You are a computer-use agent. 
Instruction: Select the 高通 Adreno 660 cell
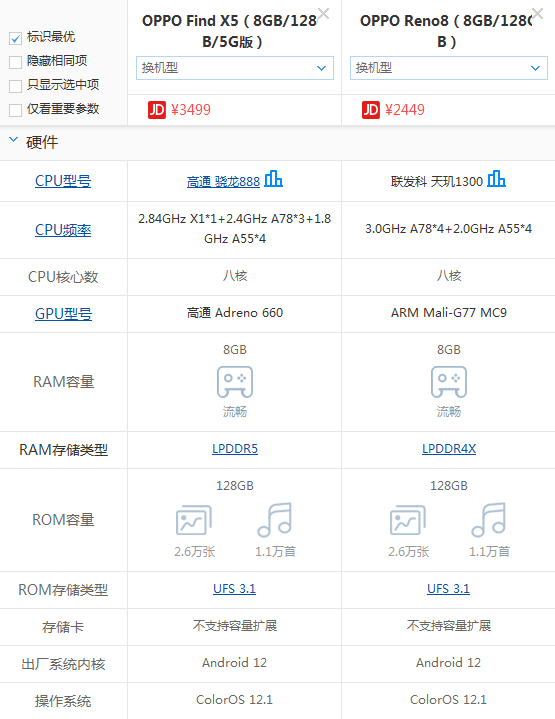tap(235, 313)
